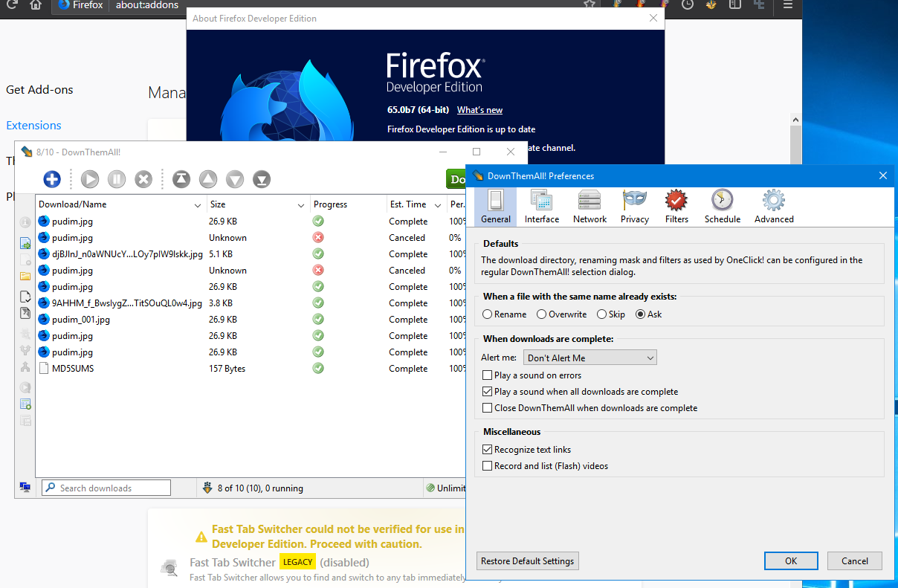Click the network computers icon beside Search downloads

[25, 488]
